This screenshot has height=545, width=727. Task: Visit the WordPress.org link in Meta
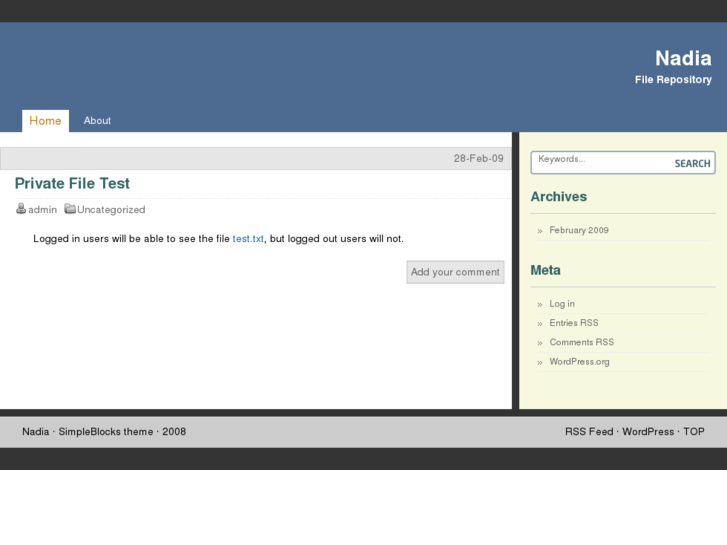point(580,362)
